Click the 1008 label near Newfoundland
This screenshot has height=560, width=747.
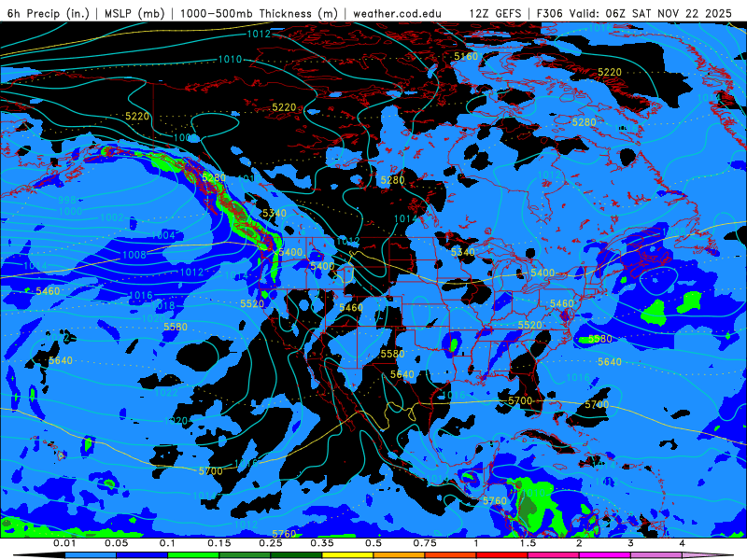[x=673, y=232]
